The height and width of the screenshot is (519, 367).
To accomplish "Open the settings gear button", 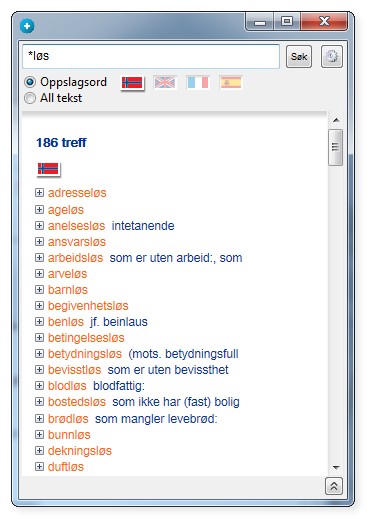I will click(x=331, y=57).
